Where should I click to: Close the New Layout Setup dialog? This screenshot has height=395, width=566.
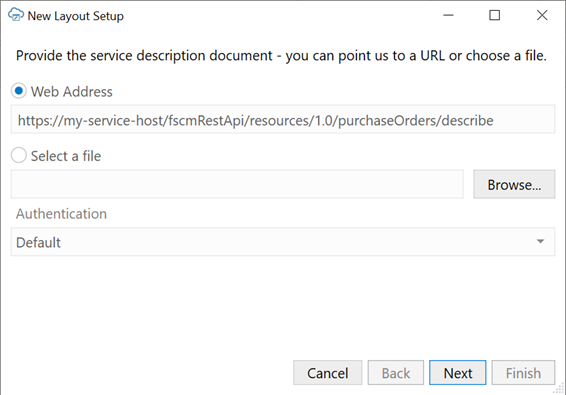(x=542, y=15)
